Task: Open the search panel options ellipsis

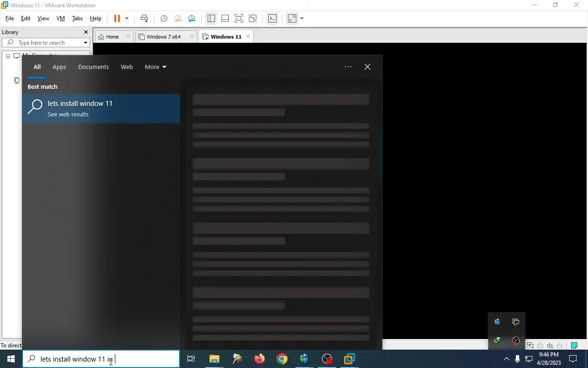Action: click(x=348, y=67)
